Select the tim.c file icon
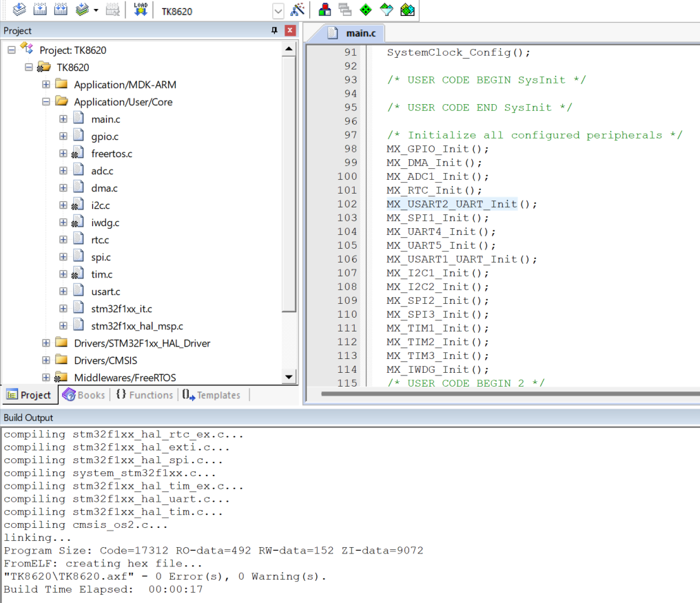700x603 pixels. (x=78, y=274)
